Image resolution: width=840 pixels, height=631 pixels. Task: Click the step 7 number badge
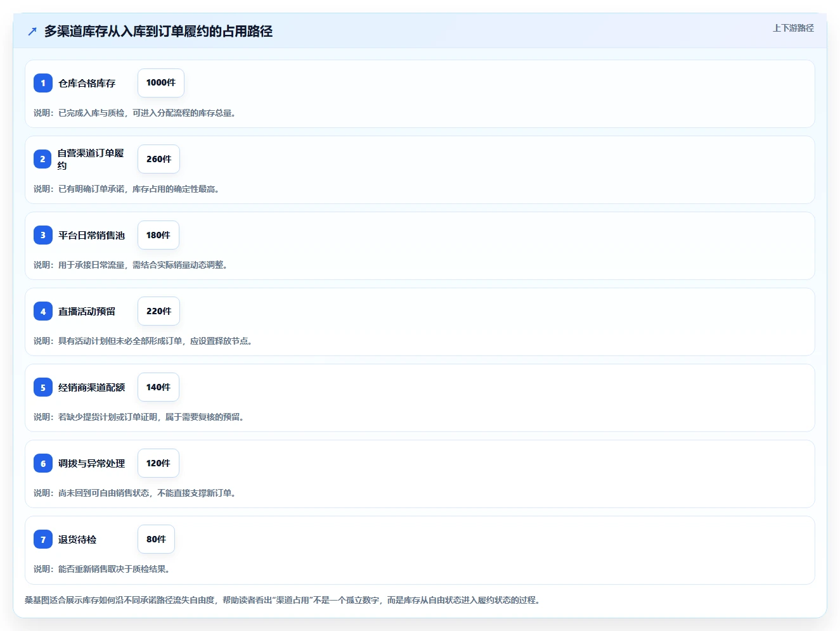click(43, 539)
